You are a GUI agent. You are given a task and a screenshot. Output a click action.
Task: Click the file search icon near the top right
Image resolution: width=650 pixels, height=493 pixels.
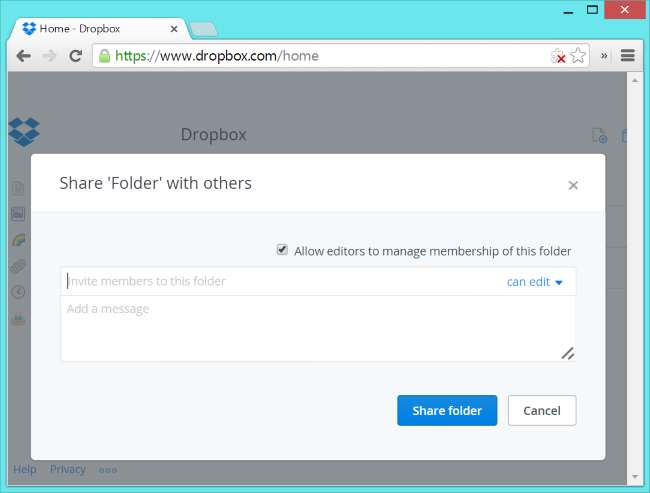(599, 136)
